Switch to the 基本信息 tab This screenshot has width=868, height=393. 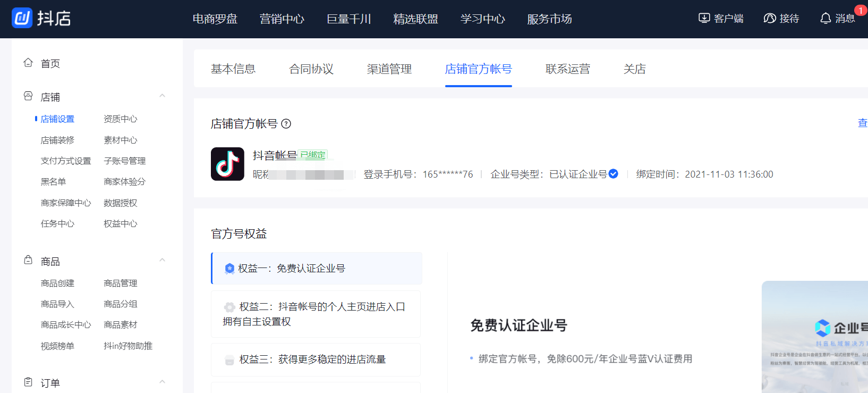pos(233,69)
